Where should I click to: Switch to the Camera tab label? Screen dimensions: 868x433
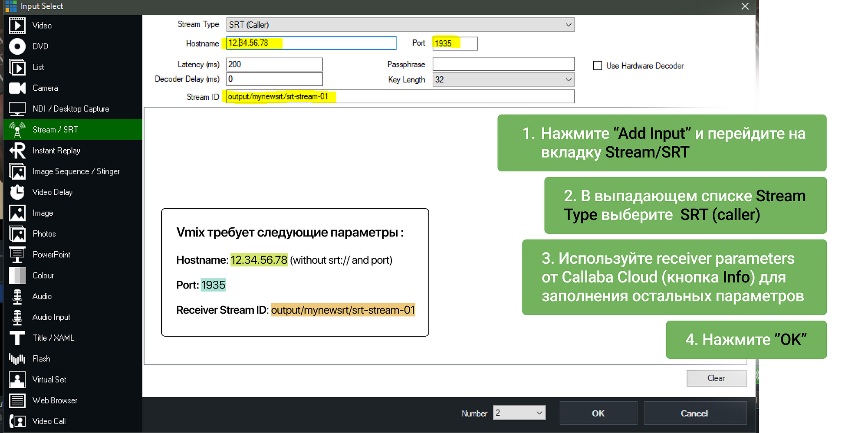click(x=45, y=88)
